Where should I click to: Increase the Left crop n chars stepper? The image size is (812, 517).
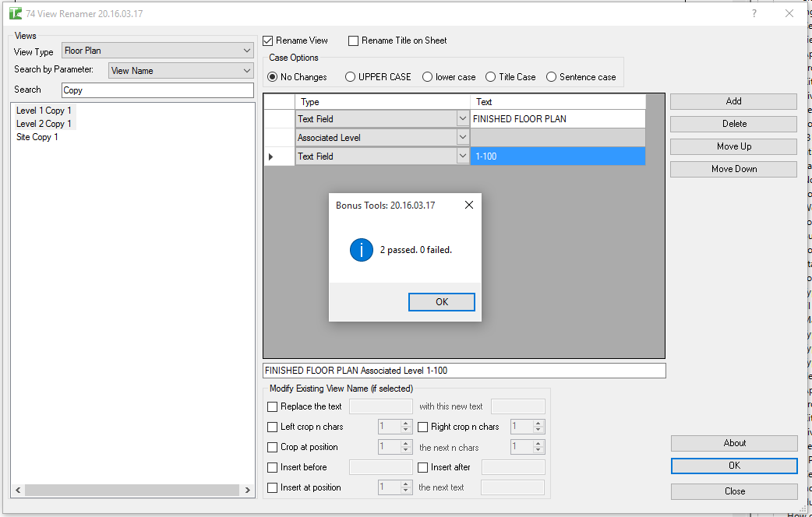(405, 424)
